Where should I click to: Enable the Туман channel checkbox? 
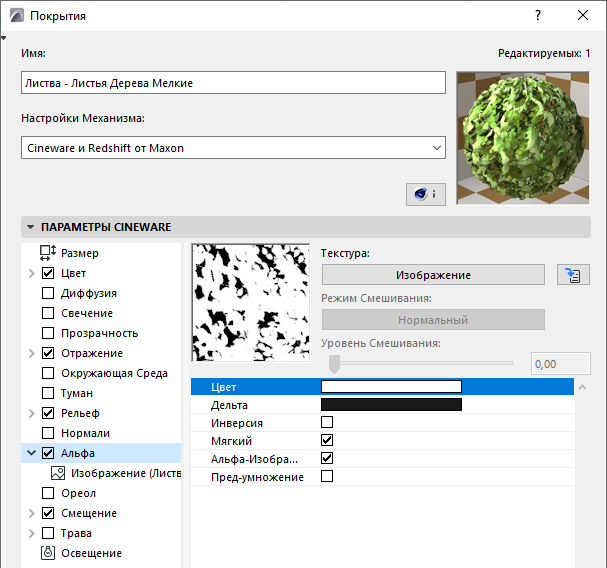click(48, 393)
